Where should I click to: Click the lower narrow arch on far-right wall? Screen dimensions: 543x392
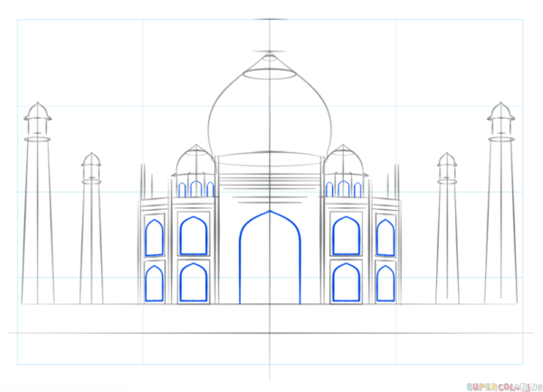pos(386,283)
